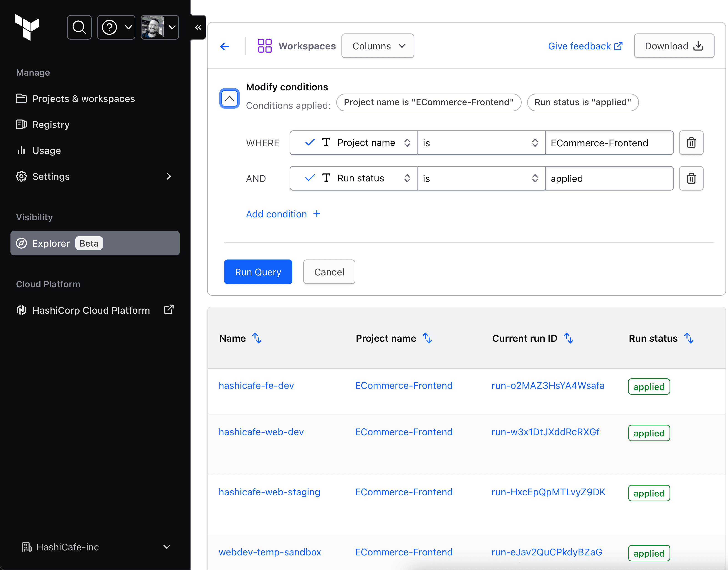Toggle the checkmark on the Run status condition
Viewport: 728px width, 570px height.
[309, 178]
